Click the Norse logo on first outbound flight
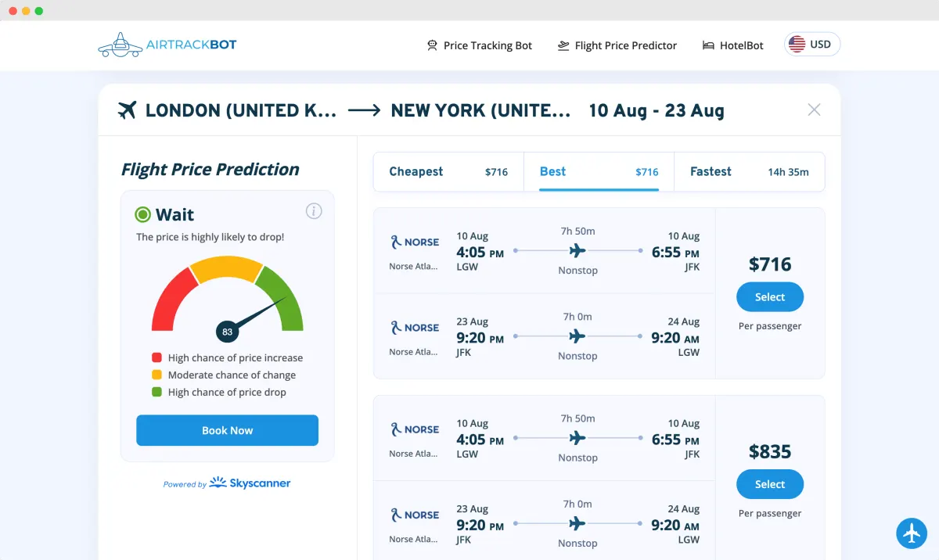 click(x=415, y=242)
